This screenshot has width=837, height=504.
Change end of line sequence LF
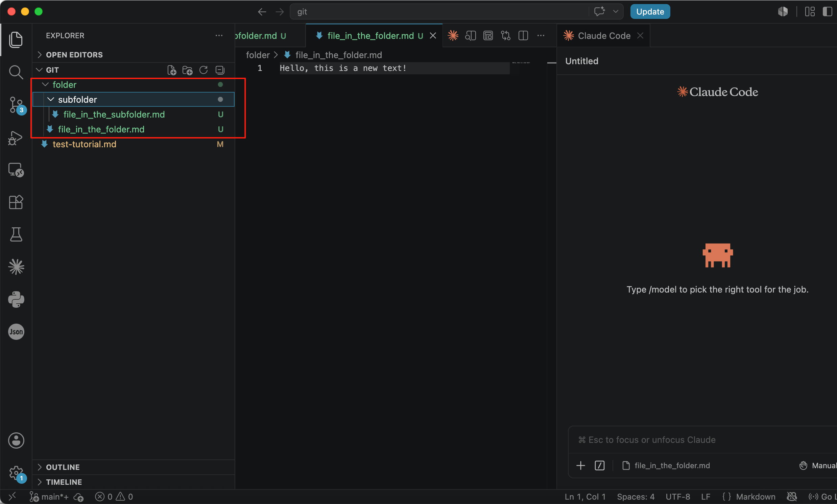click(x=706, y=497)
